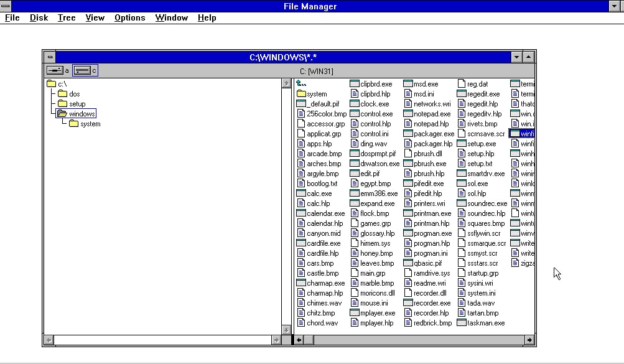The image size is (624, 364).
Task: Select notepad.exe program icon
Action: click(407, 114)
